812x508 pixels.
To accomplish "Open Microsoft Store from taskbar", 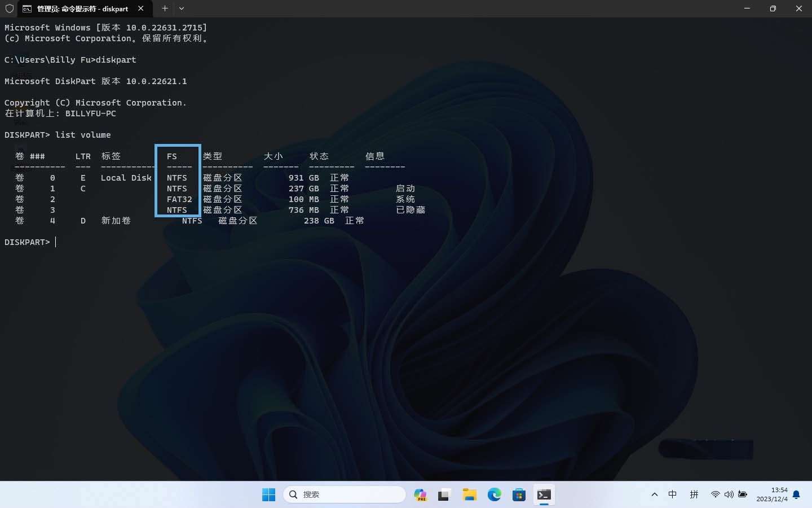I will pos(519,495).
